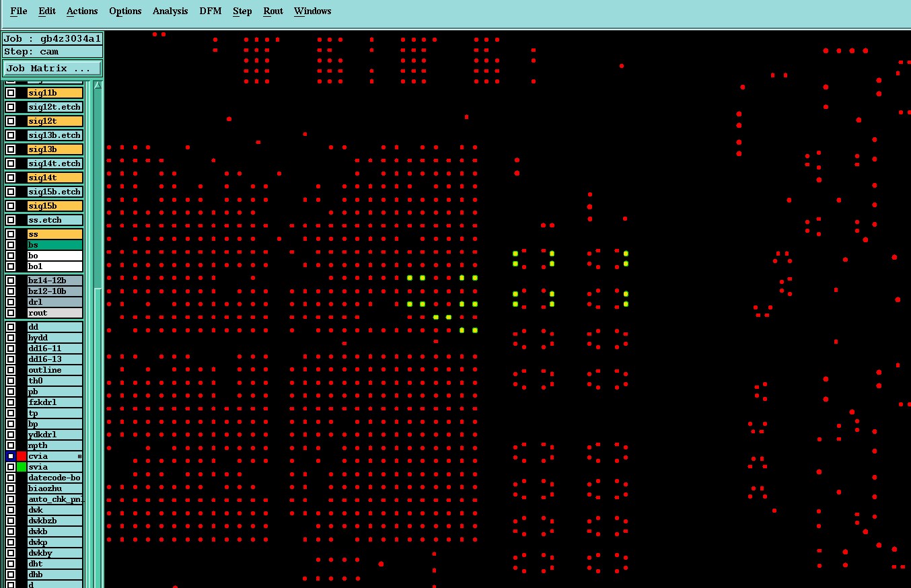Click the green color swatch beside svia
Viewport: 911px width, 588px height.
click(x=22, y=467)
